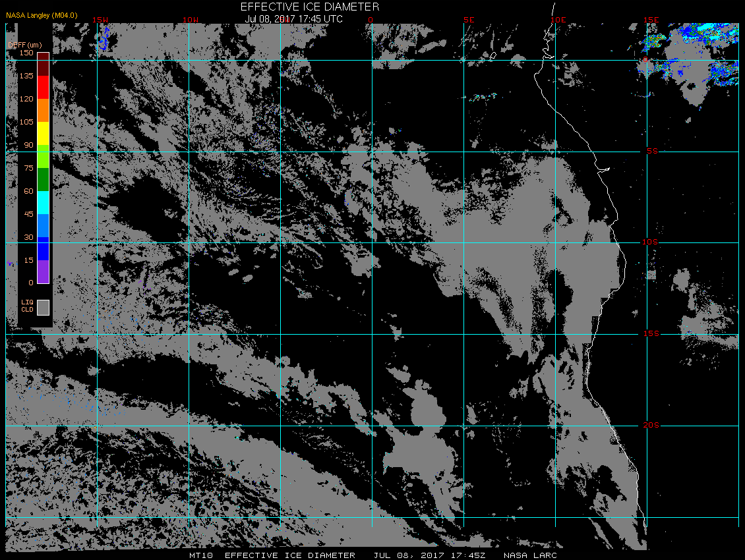The image size is (745, 560).
Task: Click the '60' colorbar value
Action: [28, 191]
